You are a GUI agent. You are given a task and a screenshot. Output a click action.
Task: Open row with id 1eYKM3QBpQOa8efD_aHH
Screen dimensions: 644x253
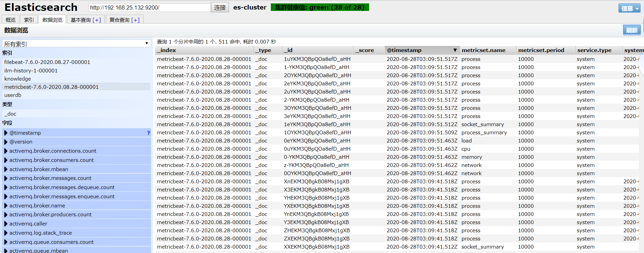(x=317, y=124)
